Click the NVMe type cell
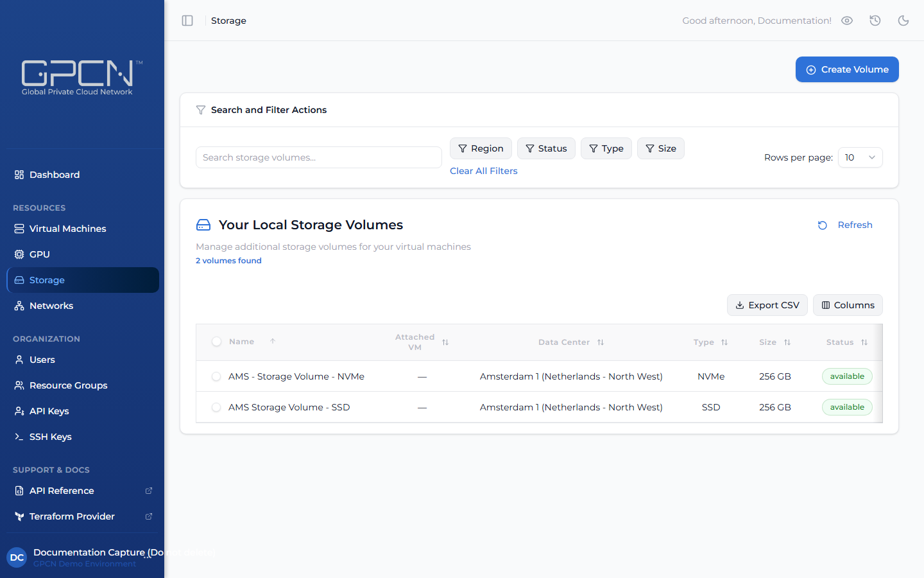The height and width of the screenshot is (578, 924). (711, 376)
